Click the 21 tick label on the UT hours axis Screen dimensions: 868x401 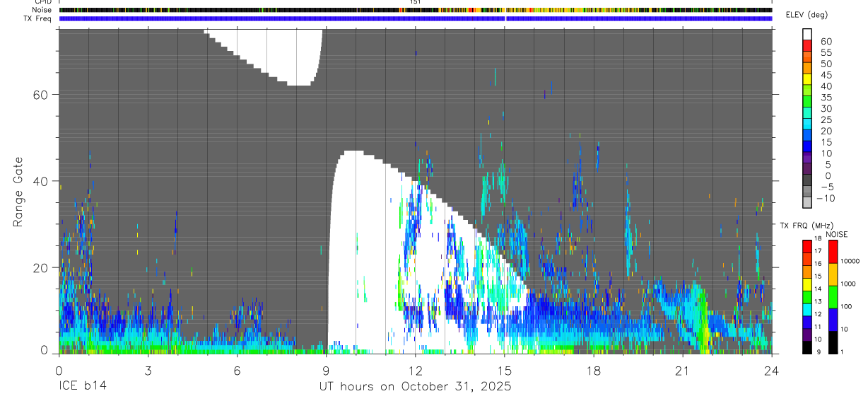(683, 371)
